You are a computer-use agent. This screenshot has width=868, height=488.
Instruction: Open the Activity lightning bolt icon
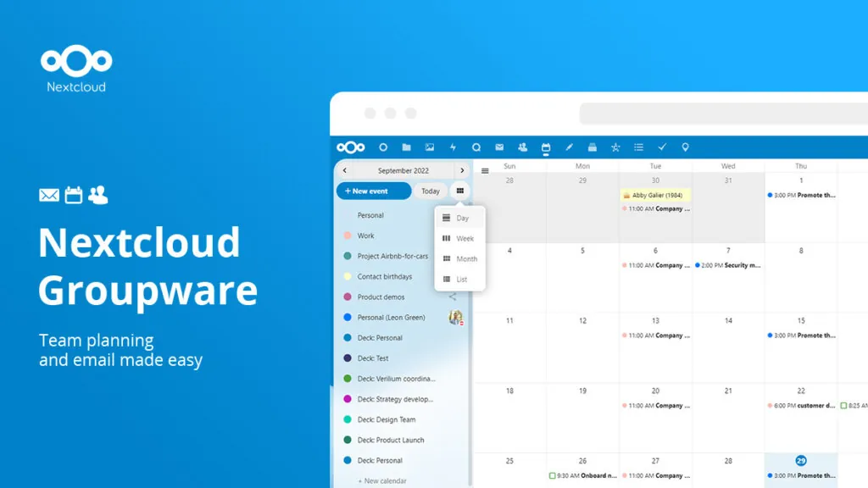[453, 147]
